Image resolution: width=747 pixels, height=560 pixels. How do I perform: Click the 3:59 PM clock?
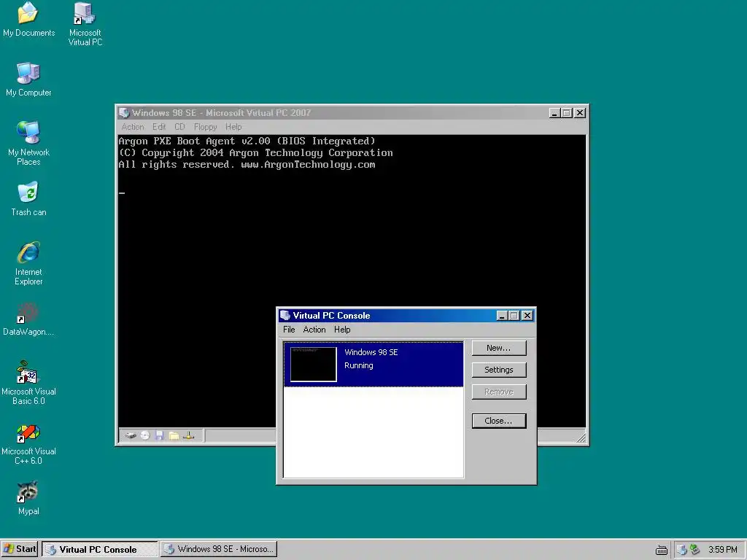click(x=723, y=550)
